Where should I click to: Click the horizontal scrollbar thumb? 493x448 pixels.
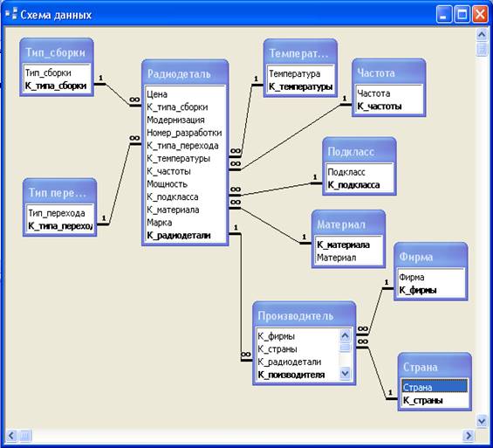pos(25,436)
